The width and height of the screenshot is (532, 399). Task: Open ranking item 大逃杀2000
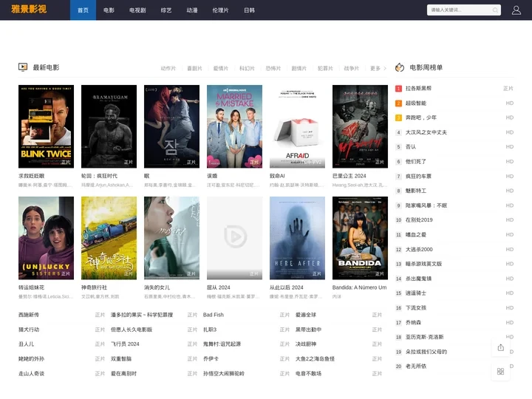coord(419,250)
